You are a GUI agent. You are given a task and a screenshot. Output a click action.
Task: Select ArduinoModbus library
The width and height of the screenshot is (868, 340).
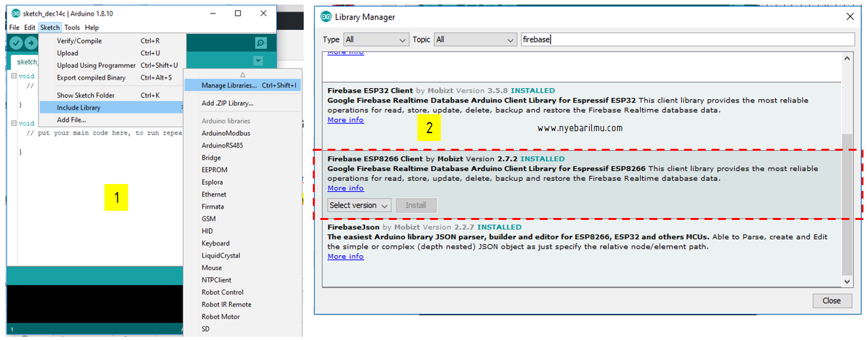tap(242, 133)
